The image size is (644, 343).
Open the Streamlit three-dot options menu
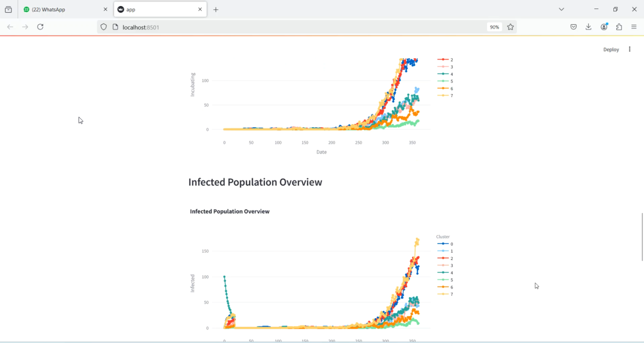[x=629, y=49]
